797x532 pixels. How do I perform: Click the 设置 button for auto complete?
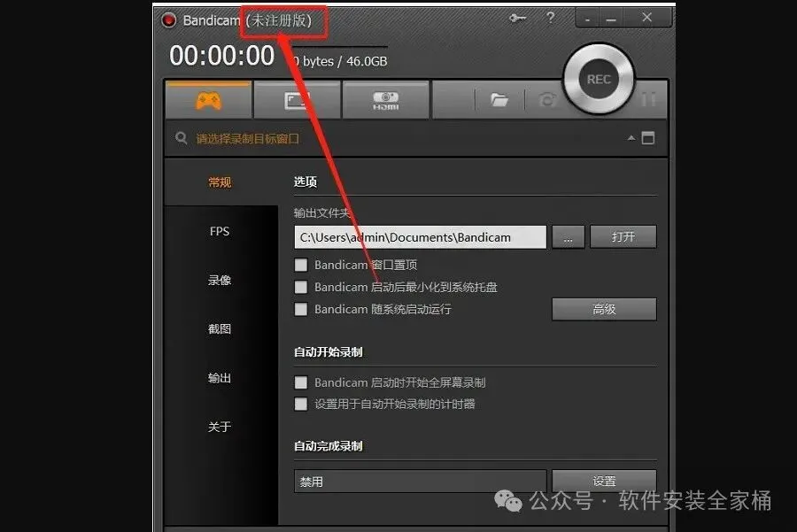pos(604,481)
